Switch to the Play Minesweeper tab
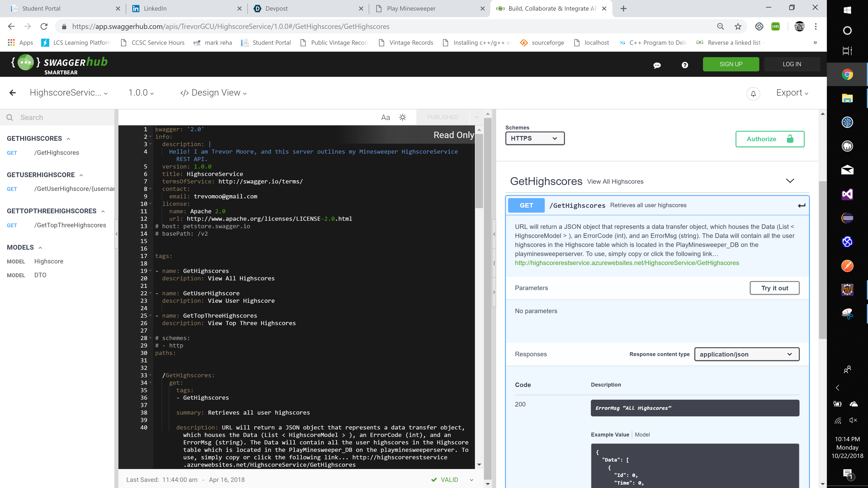 [x=411, y=8]
